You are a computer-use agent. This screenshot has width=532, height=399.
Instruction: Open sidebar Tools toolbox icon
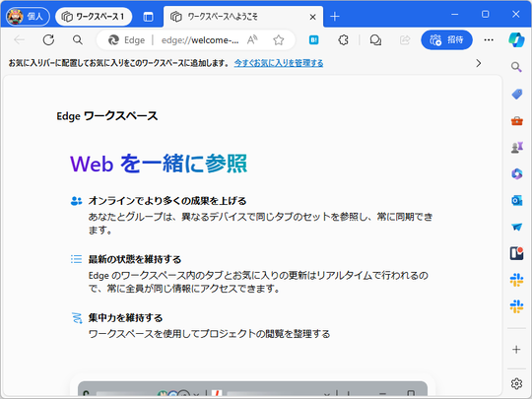point(516,121)
